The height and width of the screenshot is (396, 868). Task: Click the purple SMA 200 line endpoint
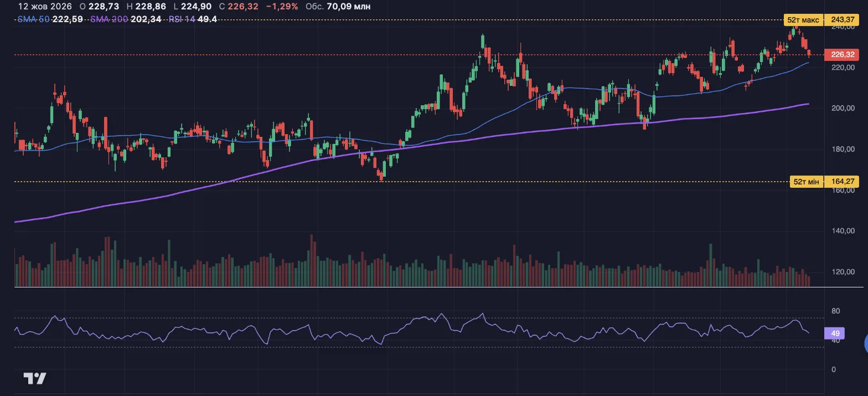pyautogui.click(x=809, y=104)
